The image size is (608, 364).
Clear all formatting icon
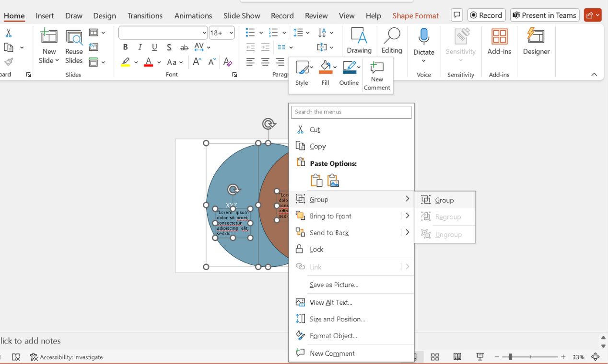coord(228,62)
